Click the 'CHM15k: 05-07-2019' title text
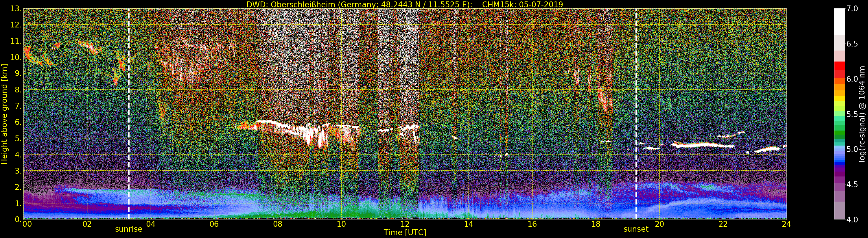Screen dimensions: 868x238 (523, 4)
